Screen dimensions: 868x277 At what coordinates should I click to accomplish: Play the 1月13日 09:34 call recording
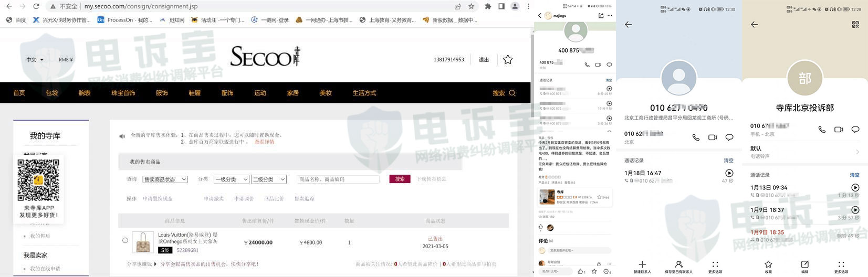coord(855,187)
